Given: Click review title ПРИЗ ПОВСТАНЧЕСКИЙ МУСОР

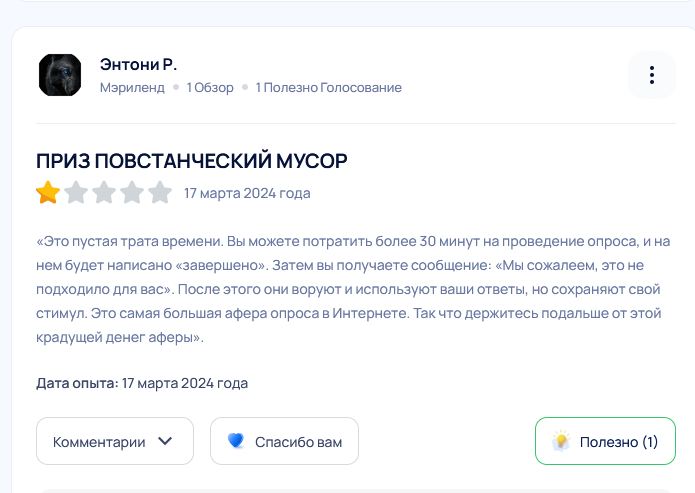Looking at the screenshot, I should [x=191, y=161].
